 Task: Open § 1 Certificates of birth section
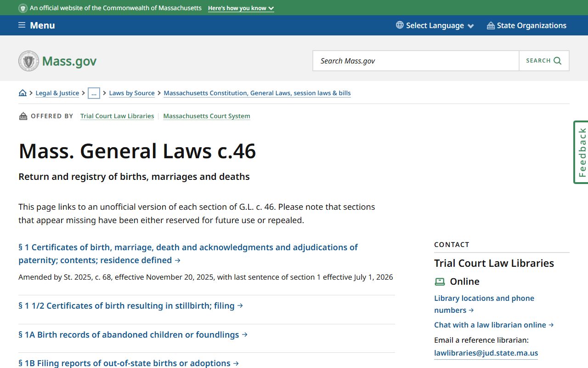[x=188, y=253]
